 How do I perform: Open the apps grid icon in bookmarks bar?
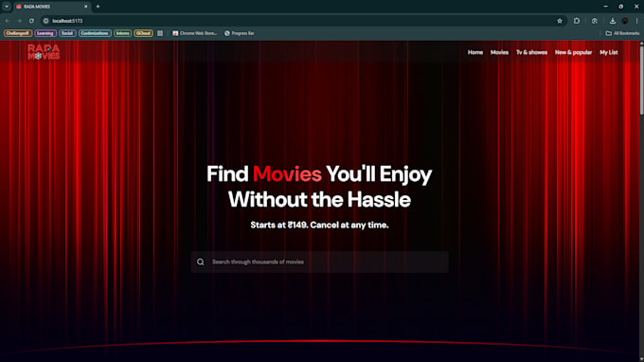pos(160,33)
